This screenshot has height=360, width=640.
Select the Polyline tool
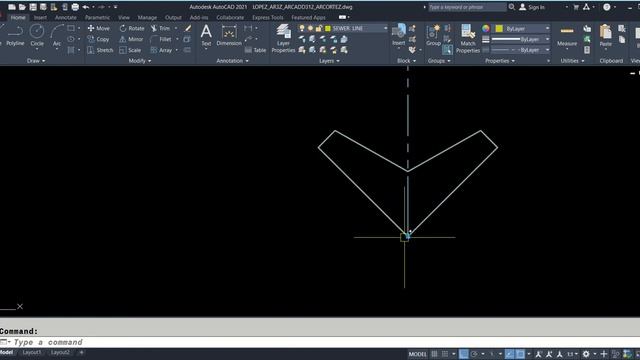[15, 35]
